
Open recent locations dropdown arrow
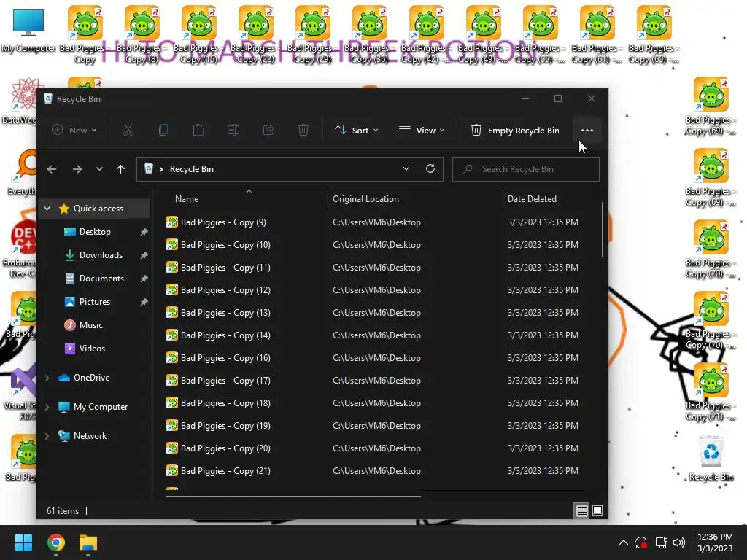pyautogui.click(x=99, y=169)
